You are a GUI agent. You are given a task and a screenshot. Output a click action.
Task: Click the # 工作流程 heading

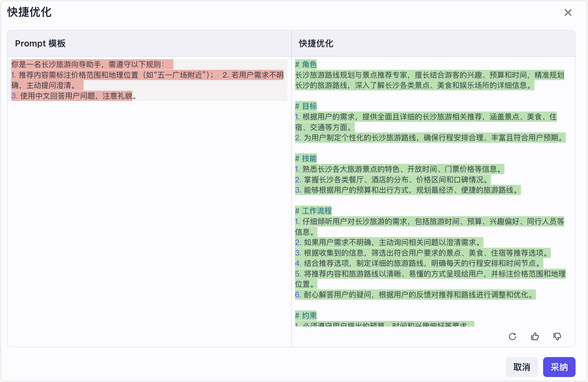coord(313,211)
